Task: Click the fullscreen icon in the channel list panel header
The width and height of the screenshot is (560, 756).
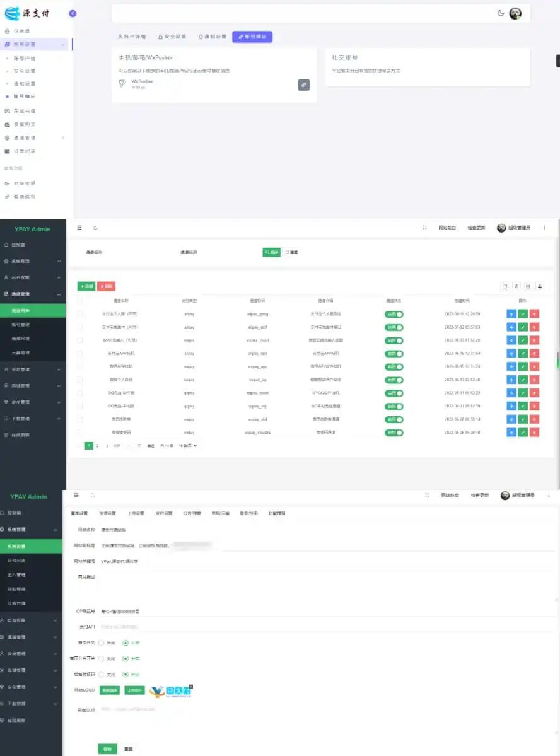Action: tap(424, 228)
